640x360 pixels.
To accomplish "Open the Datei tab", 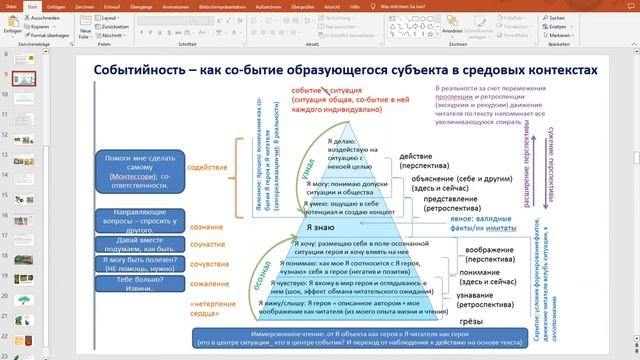I will coord(11,7).
